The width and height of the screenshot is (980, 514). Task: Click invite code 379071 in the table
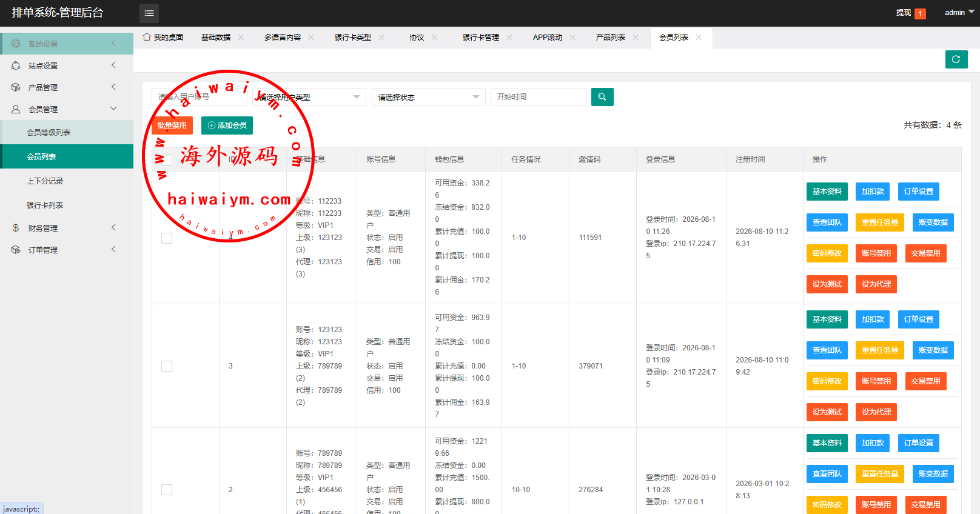(x=591, y=366)
